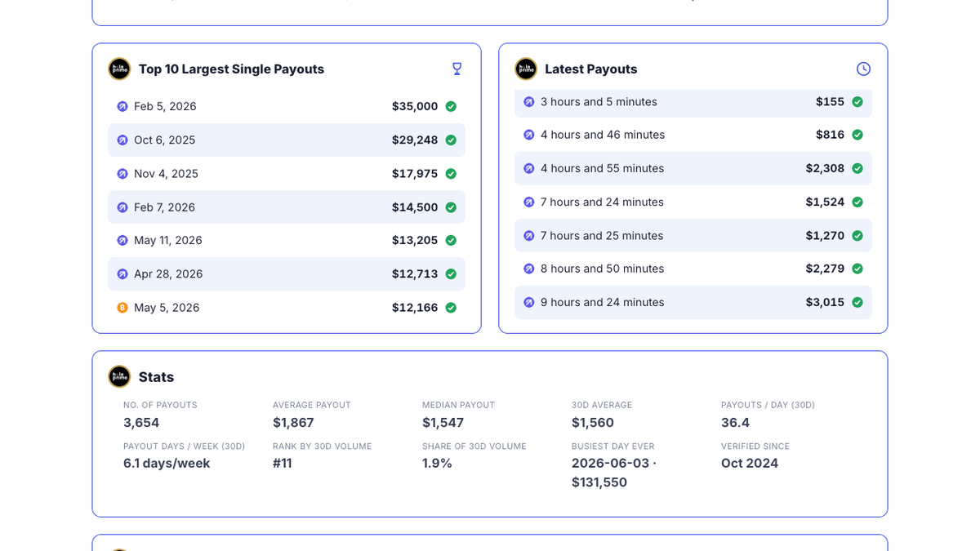
Task: Click the Payouts / Day value 36.4
Action: coord(735,423)
